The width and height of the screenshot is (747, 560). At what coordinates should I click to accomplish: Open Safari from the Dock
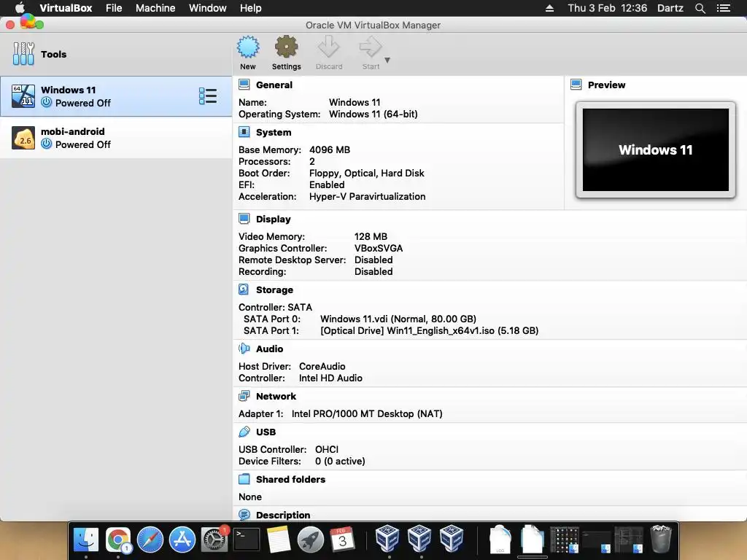[150, 540]
